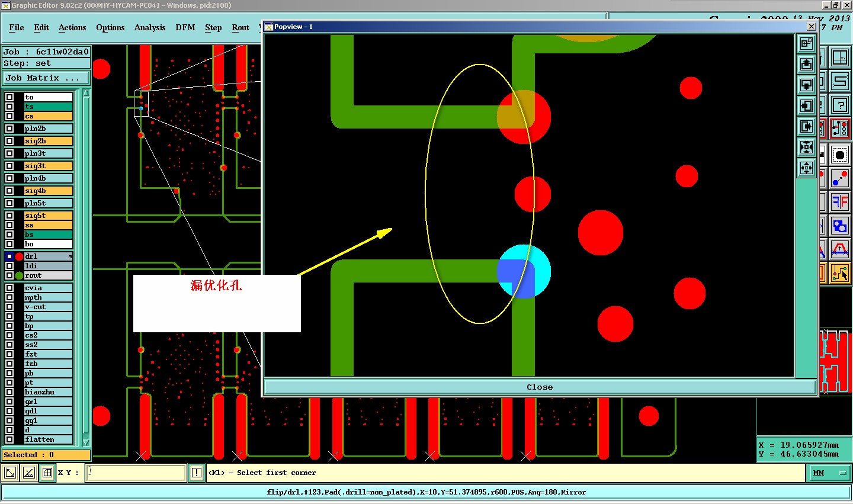Open the Options menu
Image resolution: width=853 pixels, height=504 pixels.
[x=110, y=27]
